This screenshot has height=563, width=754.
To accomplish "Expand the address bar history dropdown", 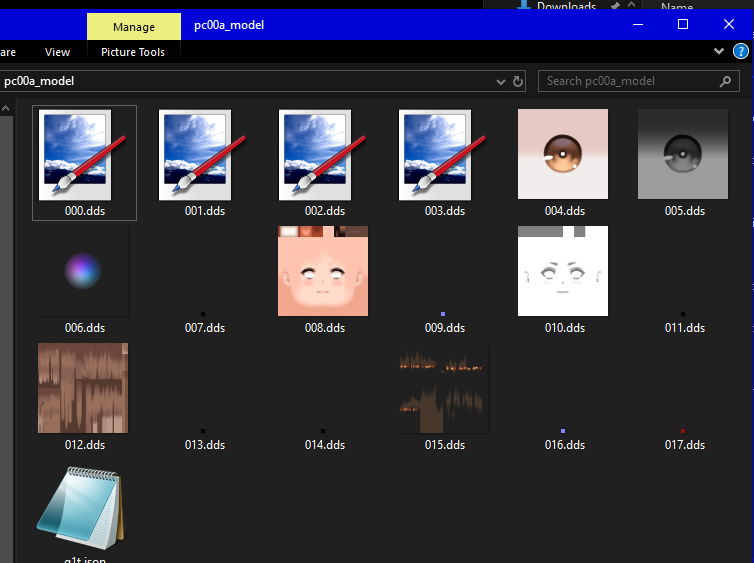I will [501, 82].
